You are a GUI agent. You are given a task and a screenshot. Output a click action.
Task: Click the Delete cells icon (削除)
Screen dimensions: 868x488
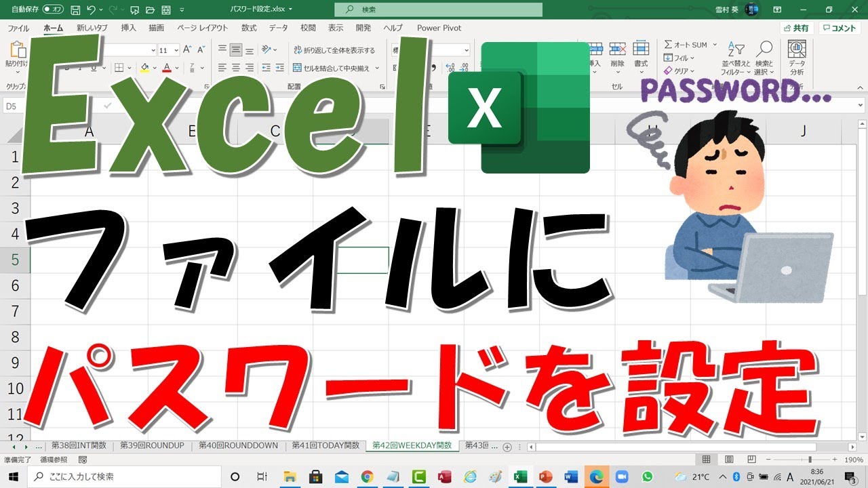click(x=617, y=55)
